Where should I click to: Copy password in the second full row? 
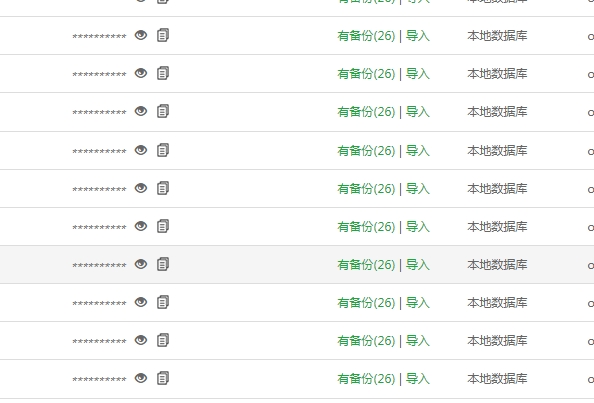tap(163, 73)
